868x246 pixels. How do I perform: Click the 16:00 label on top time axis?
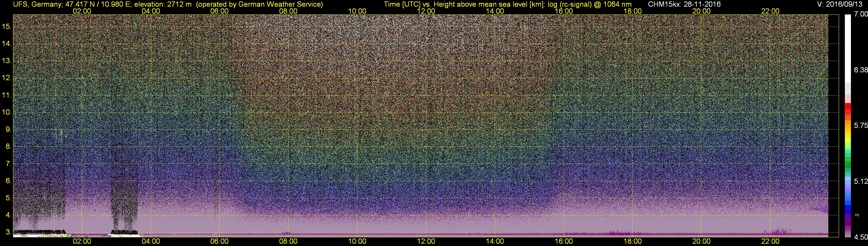564,11
